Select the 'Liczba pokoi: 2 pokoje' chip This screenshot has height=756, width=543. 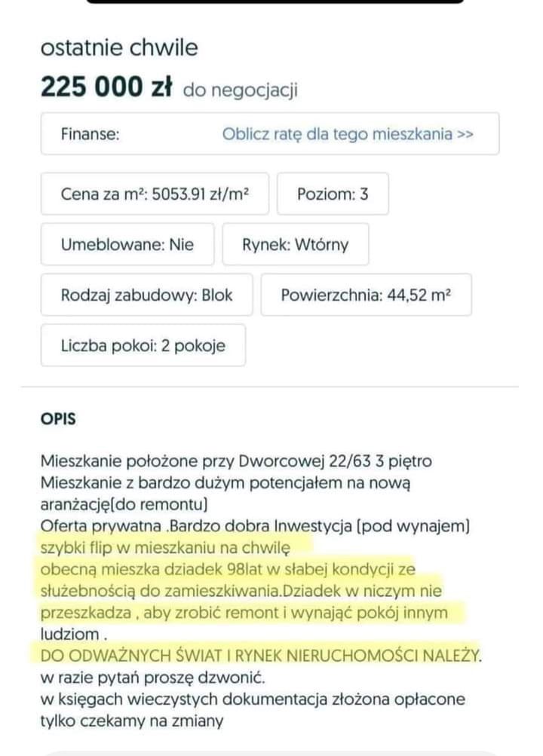(142, 345)
